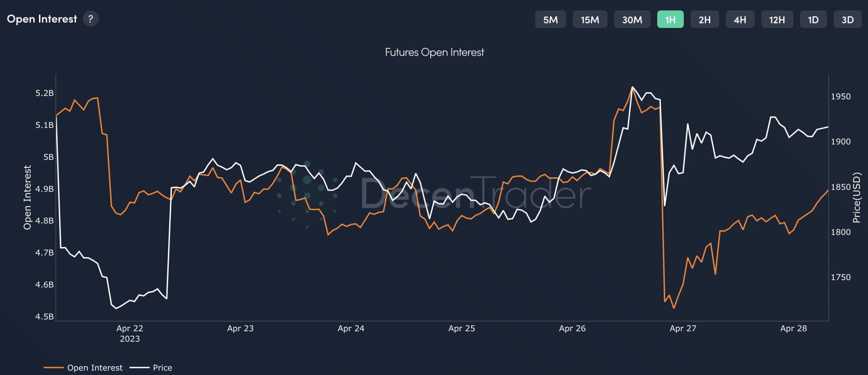Switch to the 15M timeframe
This screenshot has height=375, width=868.
[x=590, y=20]
